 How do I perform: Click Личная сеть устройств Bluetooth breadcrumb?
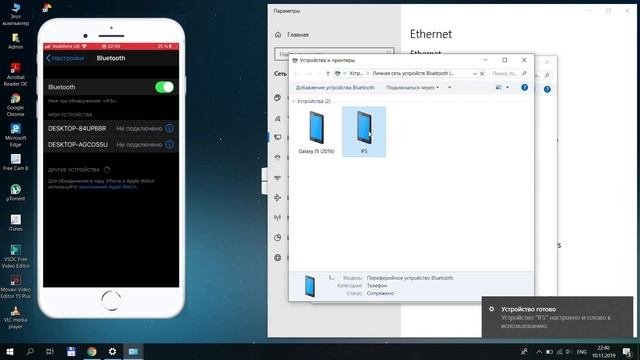click(413, 73)
